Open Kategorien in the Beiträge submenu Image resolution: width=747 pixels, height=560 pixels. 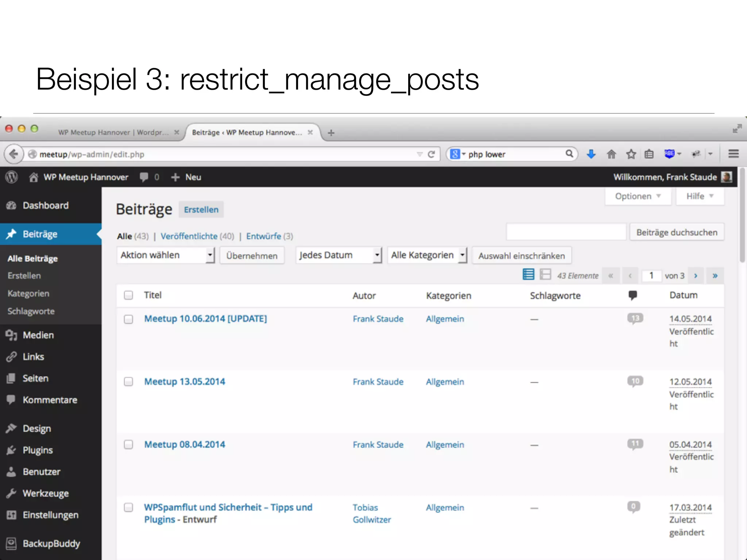point(28,293)
